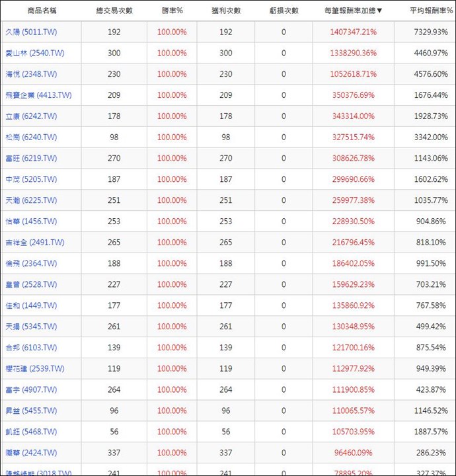Sort by the 獲利次數 column header

coord(226,11)
